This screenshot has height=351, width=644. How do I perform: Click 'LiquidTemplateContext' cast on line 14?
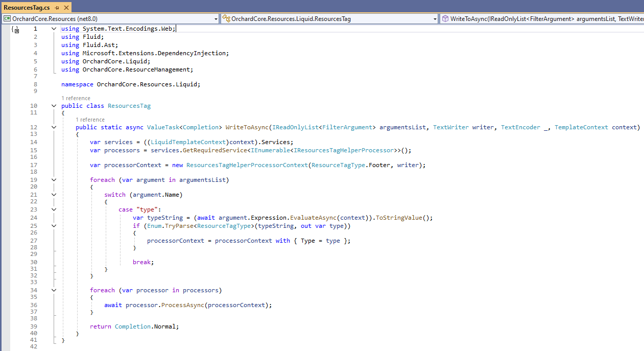click(x=188, y=142)
